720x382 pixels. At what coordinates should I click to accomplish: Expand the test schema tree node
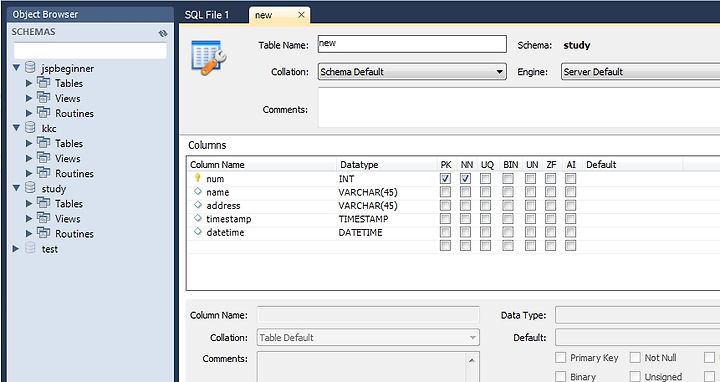pos(16,248)
